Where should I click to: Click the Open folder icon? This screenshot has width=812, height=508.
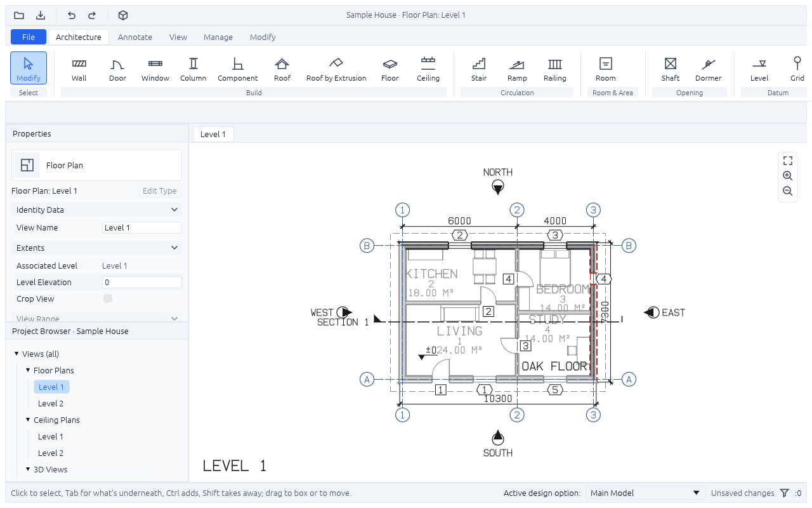point(19,15)
